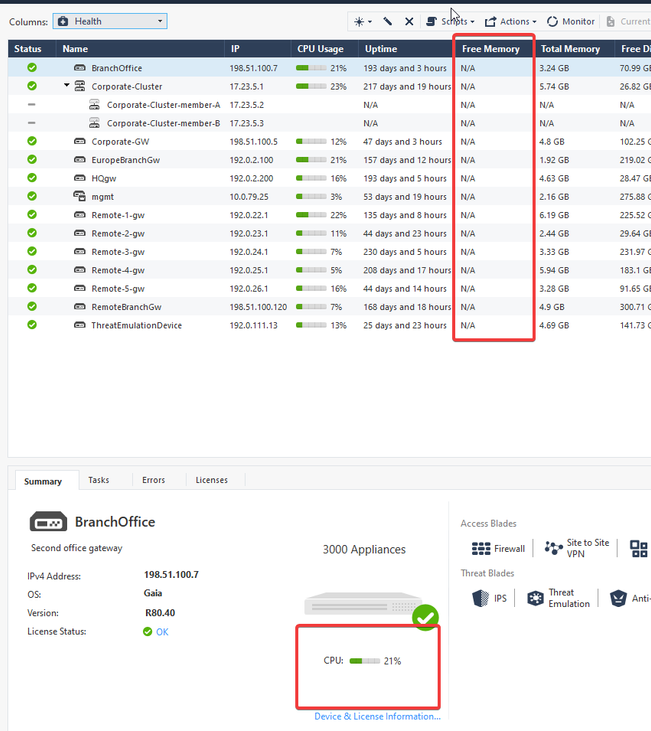Screen dimensions: 651x731
Task: Open the Licenses tab
Action: pos(211,480)
